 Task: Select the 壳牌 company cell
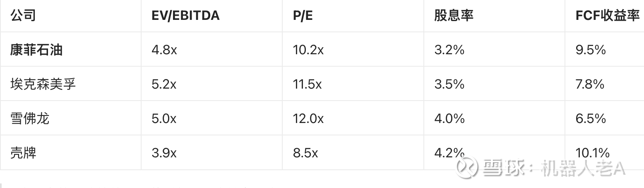coord(23,153)
